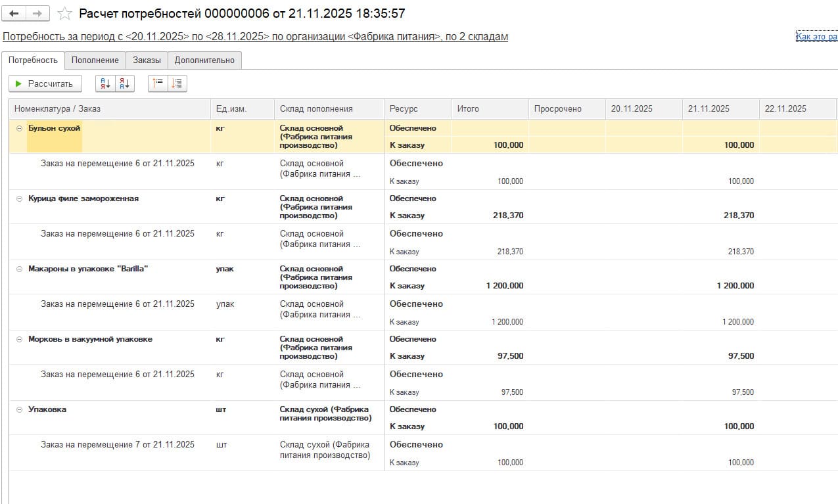Go to the Дополнительно tab
The width and height of the screenshot is (838, 504).
204,60
